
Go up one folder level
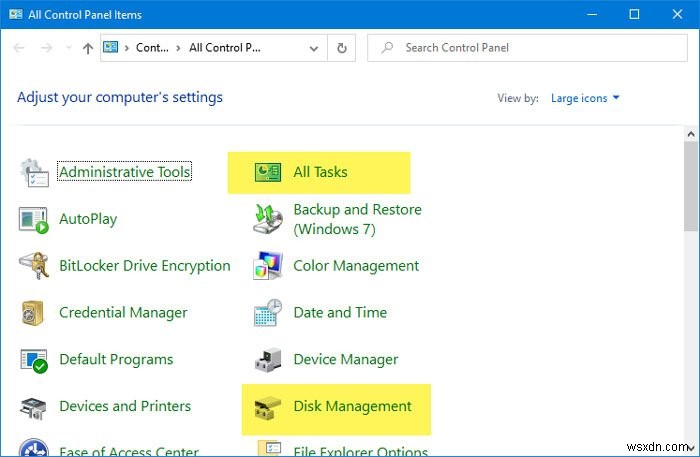click(x=88, y=47)
